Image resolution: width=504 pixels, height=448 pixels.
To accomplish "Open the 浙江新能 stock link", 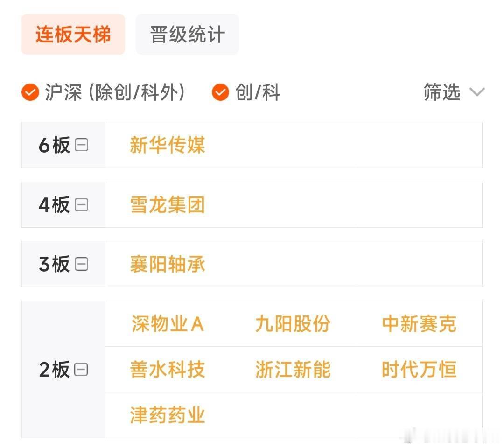I will point(293,369).
